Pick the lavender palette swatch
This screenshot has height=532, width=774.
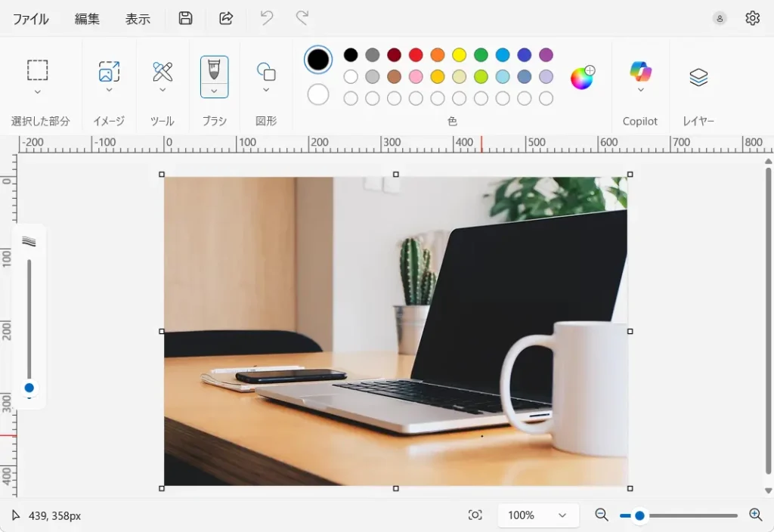[x=546, y=76]
